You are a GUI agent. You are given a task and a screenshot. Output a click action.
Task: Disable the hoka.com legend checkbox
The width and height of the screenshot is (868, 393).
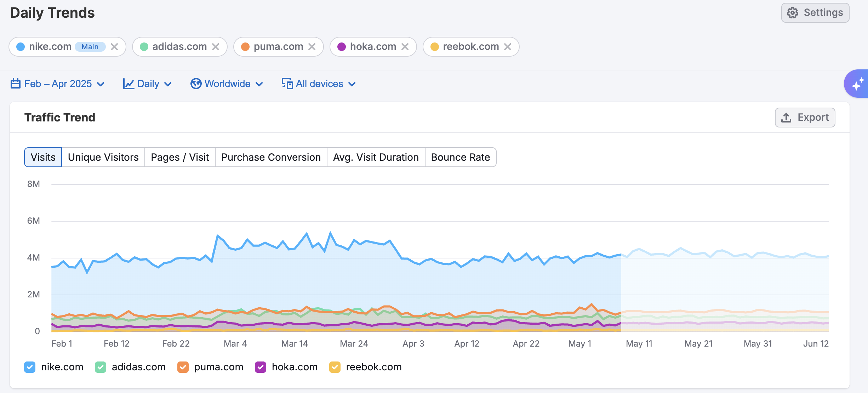(261, 367)
